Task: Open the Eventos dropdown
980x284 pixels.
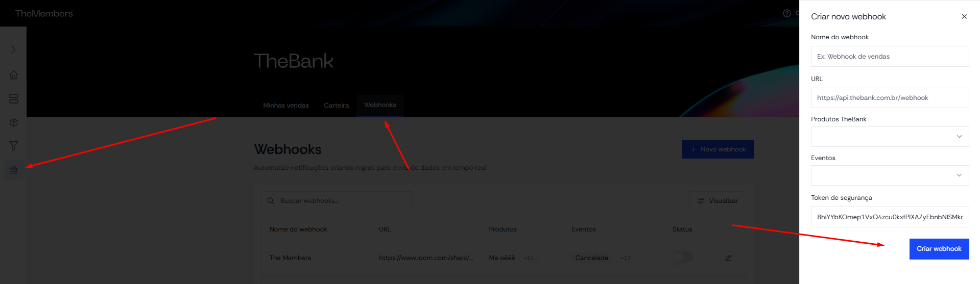Action: (890, 175)
